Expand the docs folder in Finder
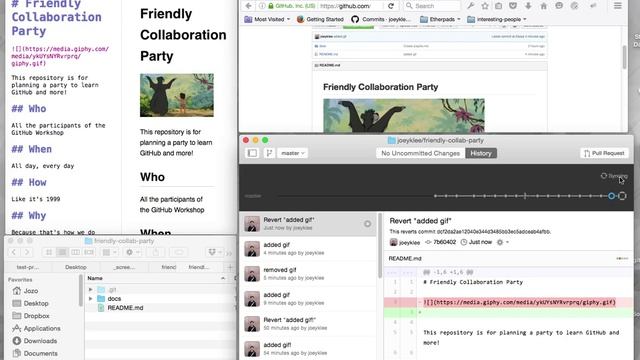This screenshot has height=360, width=640. [91, 299]
